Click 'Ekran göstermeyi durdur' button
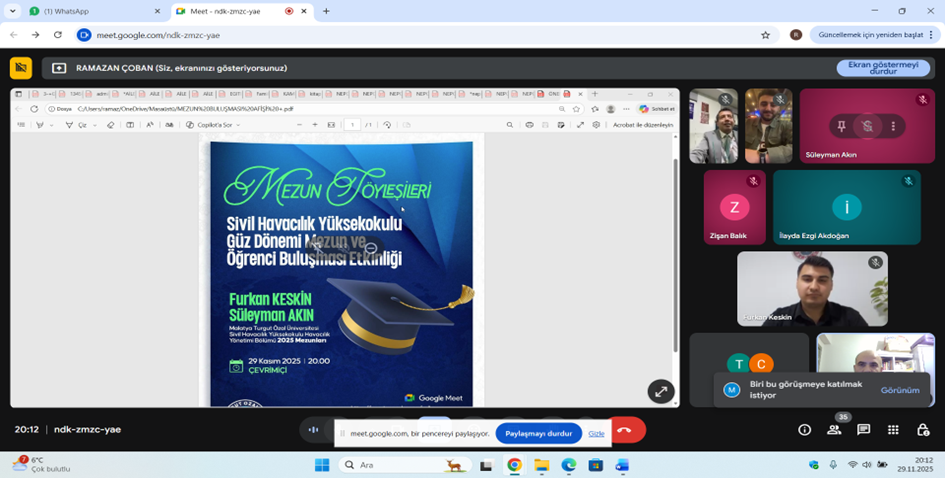This screenshot has height=478, width=945. (883, 68)
